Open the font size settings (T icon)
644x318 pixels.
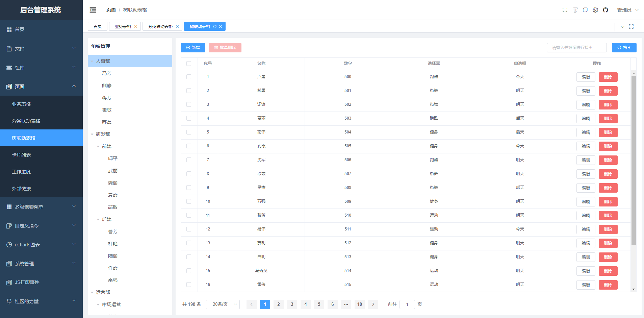coord(575,10)
